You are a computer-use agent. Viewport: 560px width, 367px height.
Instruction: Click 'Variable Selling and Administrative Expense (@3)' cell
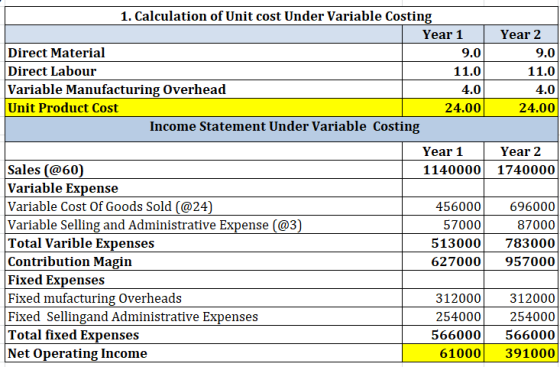(x=204, y=225)
